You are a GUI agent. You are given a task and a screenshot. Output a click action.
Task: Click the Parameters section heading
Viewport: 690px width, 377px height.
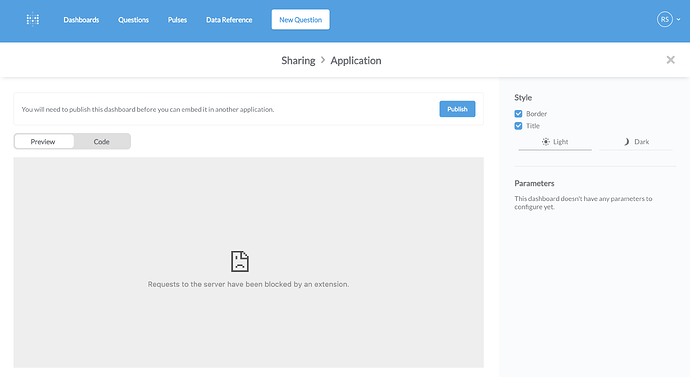coord(534,183)
